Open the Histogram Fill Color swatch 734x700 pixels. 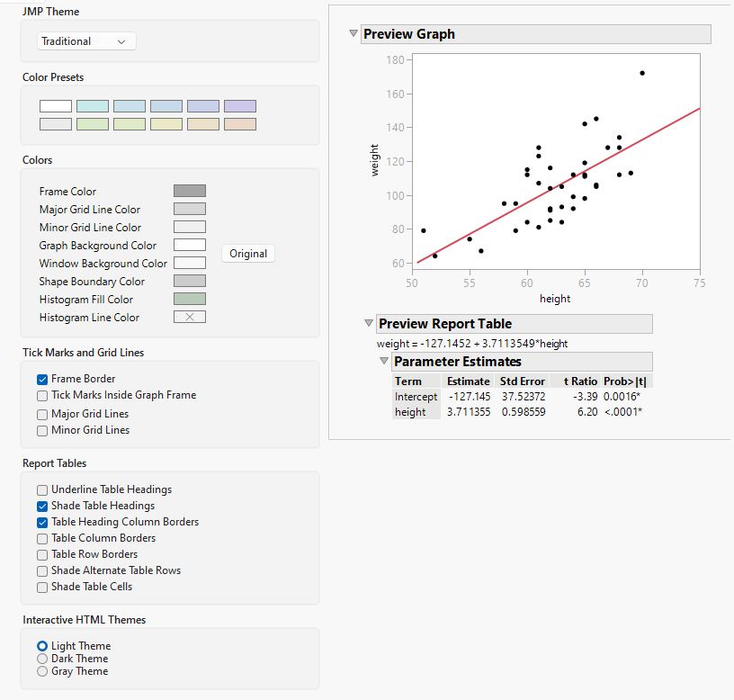[189, 299]
